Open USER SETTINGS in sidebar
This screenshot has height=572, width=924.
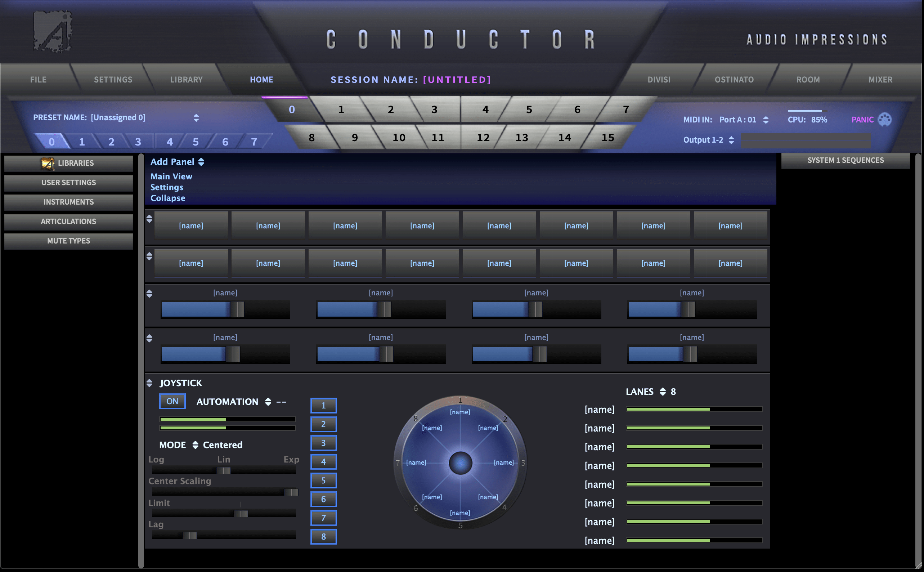coord(68,183)
